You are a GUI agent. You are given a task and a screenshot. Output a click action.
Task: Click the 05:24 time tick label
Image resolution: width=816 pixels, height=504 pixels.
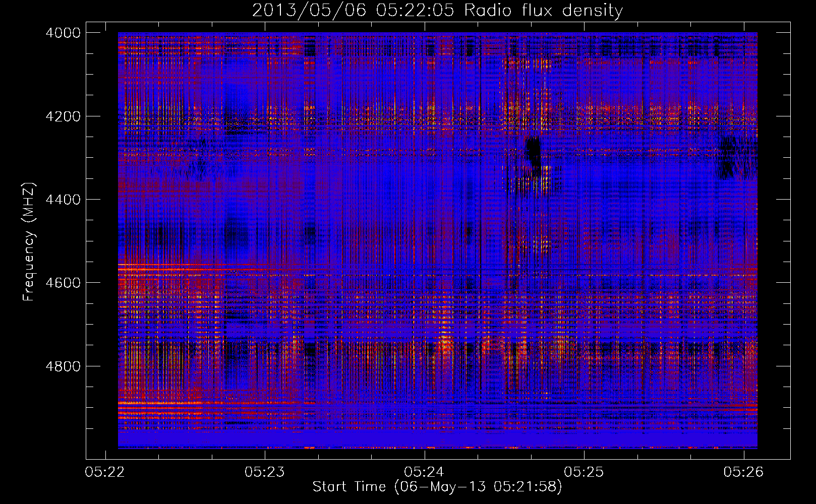(x=424, y=472)
